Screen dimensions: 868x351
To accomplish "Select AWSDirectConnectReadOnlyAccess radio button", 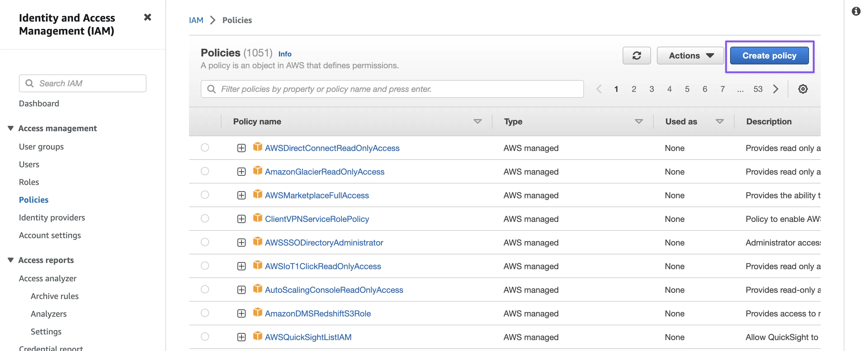I will point(205,148).
